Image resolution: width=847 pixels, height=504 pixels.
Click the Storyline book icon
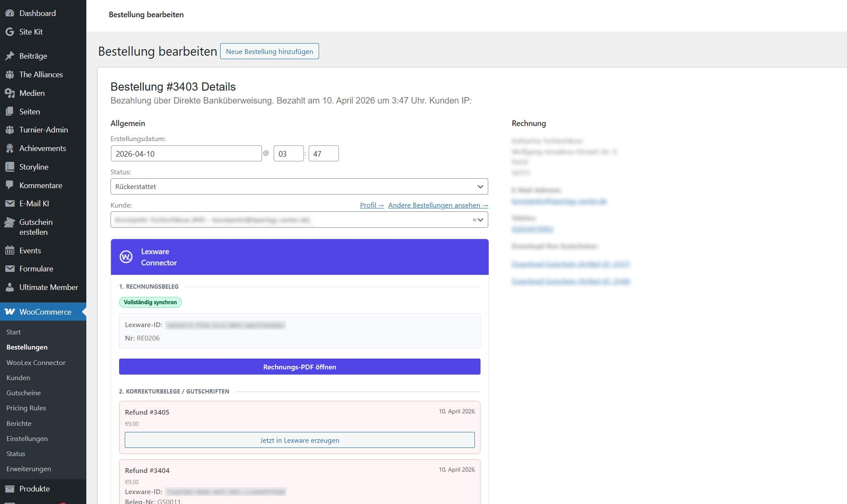[x=9, y=167]
